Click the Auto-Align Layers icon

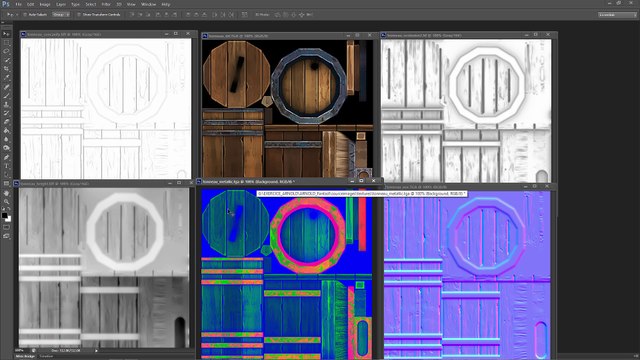pyautogui.click(x=244, y=15)
